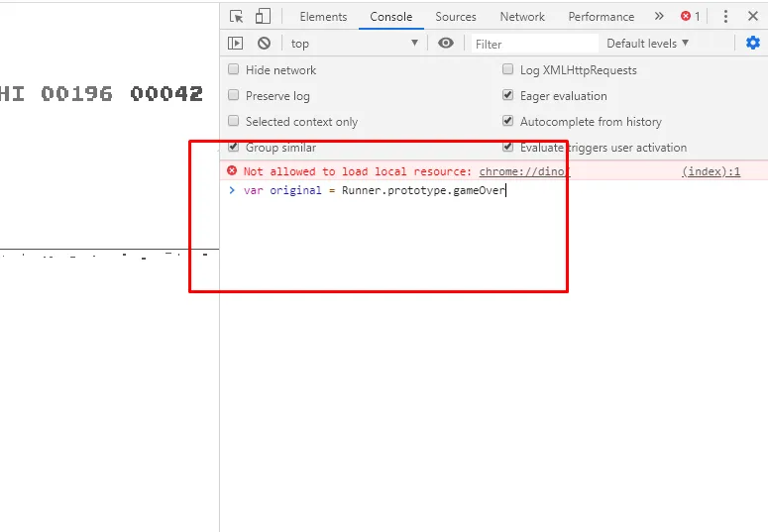Enable Preserve log checkbox
The width and height of the screenshot is (768, 532).
(234, 94)
